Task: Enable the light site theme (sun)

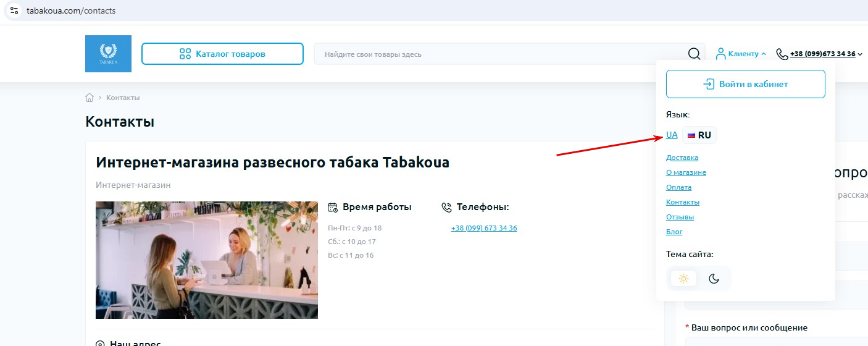Action: point(683,279)
